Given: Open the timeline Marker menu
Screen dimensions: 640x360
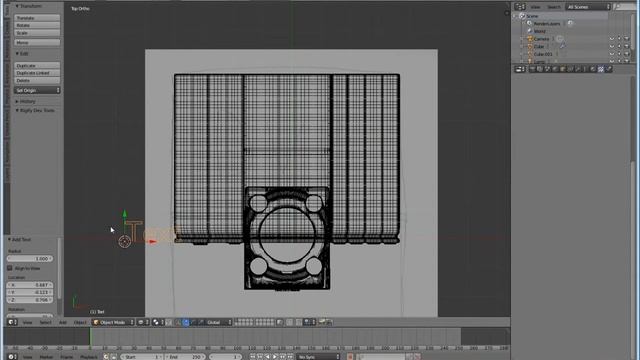Looking at the screenshot, I should (46, 357).
